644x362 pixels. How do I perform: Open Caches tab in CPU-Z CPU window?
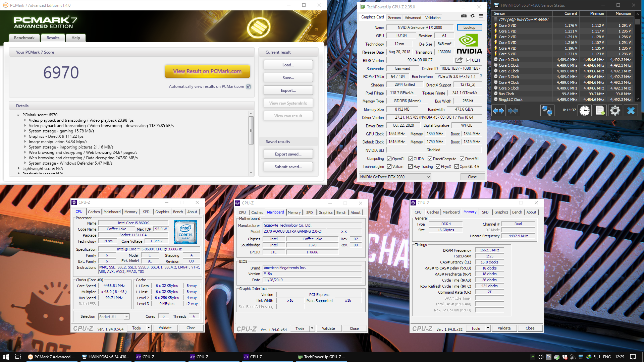(94, 212)
